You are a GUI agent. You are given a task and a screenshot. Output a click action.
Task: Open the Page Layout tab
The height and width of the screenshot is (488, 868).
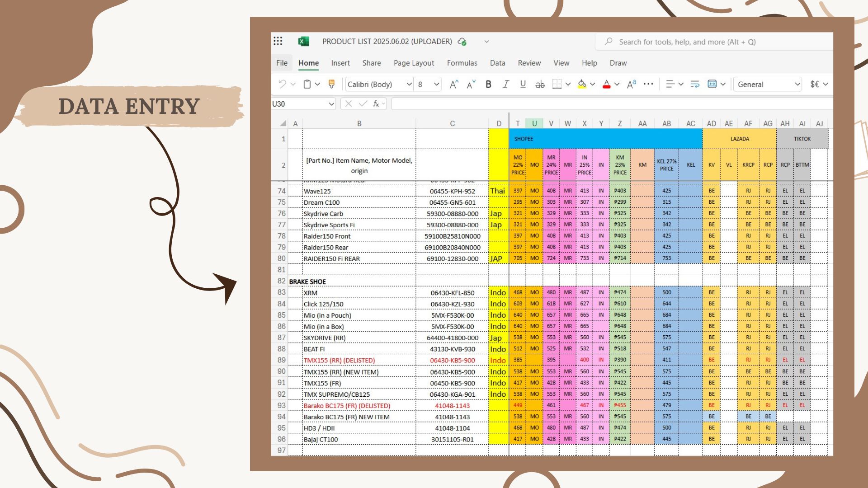coord(414,63)
